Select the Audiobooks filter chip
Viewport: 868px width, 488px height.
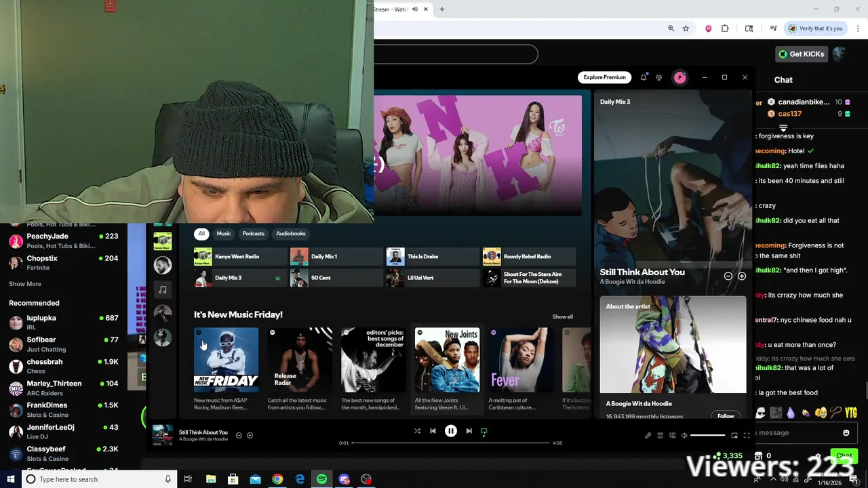point(291,234)
